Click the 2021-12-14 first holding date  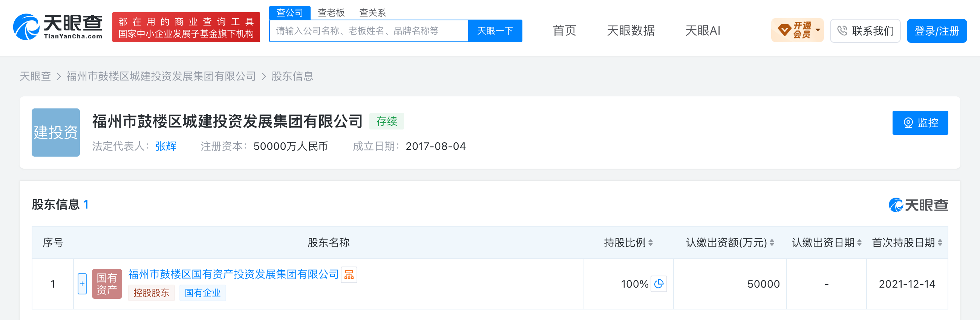click(906, 284)
